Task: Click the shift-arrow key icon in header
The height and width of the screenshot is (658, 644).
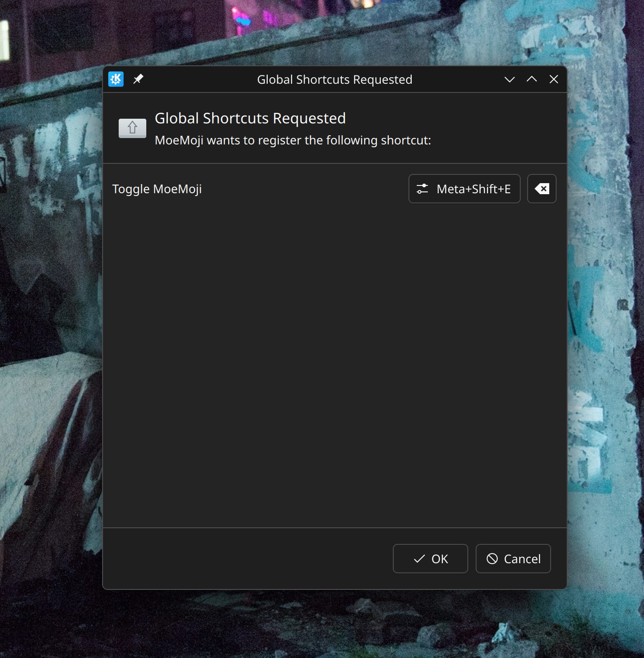Action: (x=132, y=128)
